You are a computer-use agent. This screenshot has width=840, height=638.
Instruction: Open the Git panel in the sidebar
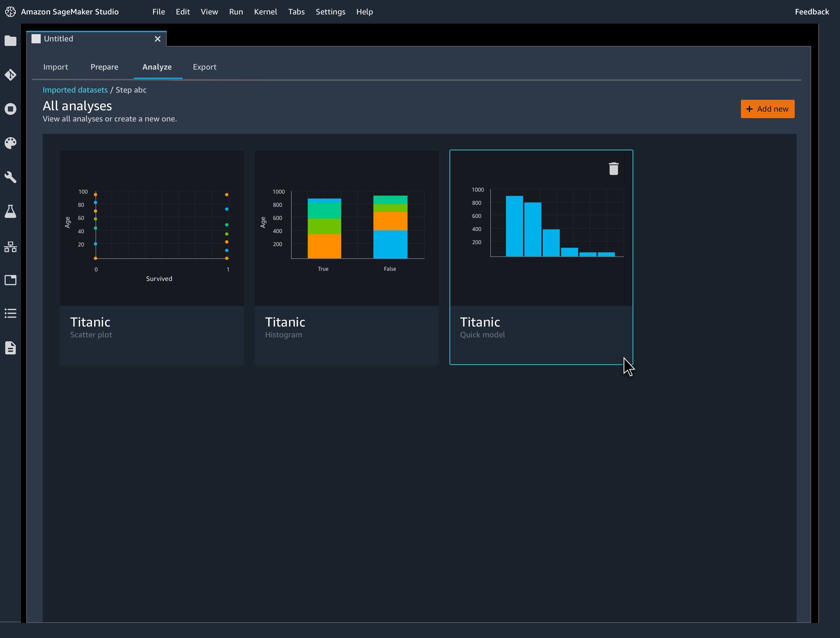(10, 75)
